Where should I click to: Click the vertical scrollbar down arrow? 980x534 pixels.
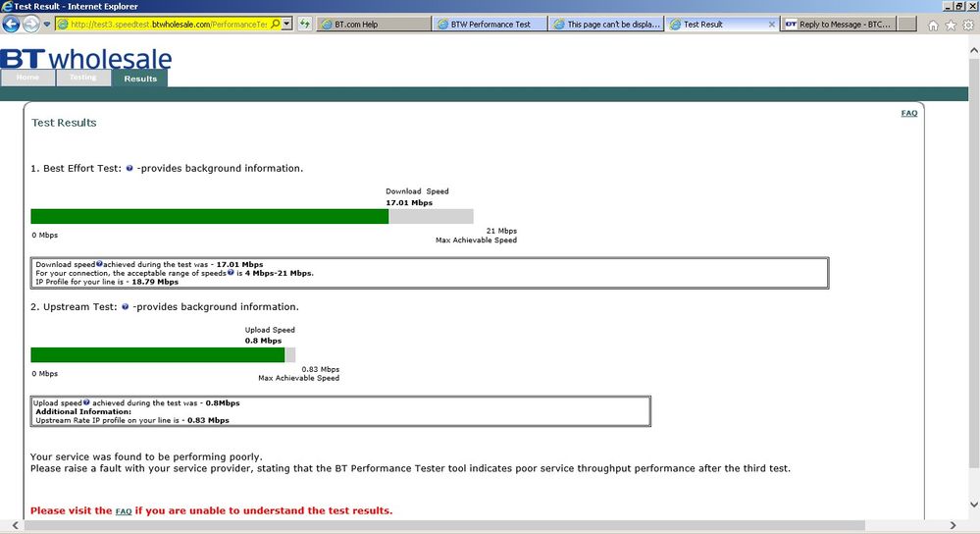(x=974, y=504)
